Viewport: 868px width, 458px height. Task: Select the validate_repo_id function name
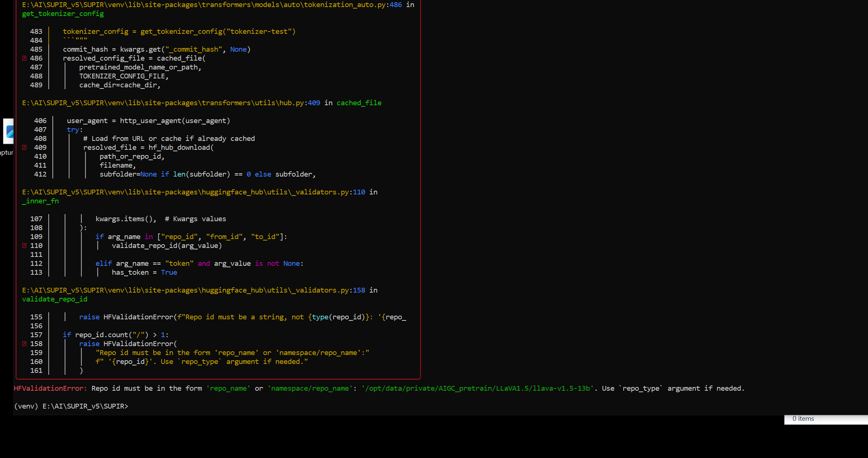click(54, 299)
